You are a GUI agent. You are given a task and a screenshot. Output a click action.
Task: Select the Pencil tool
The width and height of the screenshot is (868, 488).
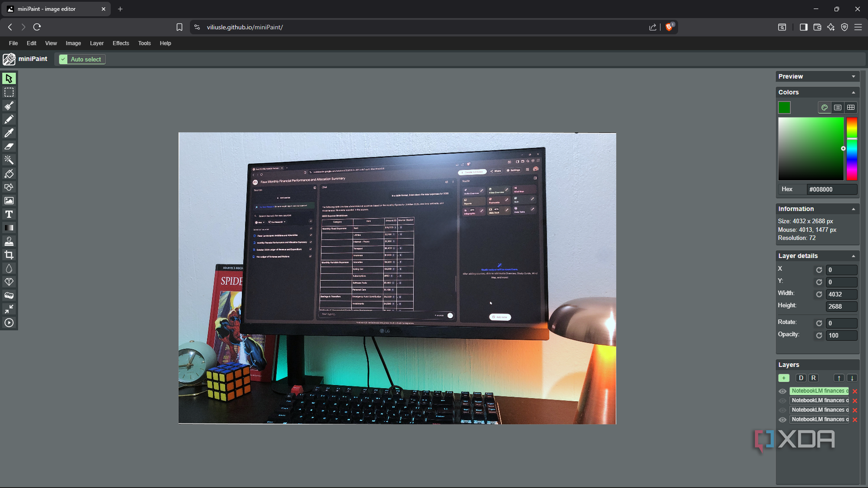pyautogui.click(x=9, y=119)
